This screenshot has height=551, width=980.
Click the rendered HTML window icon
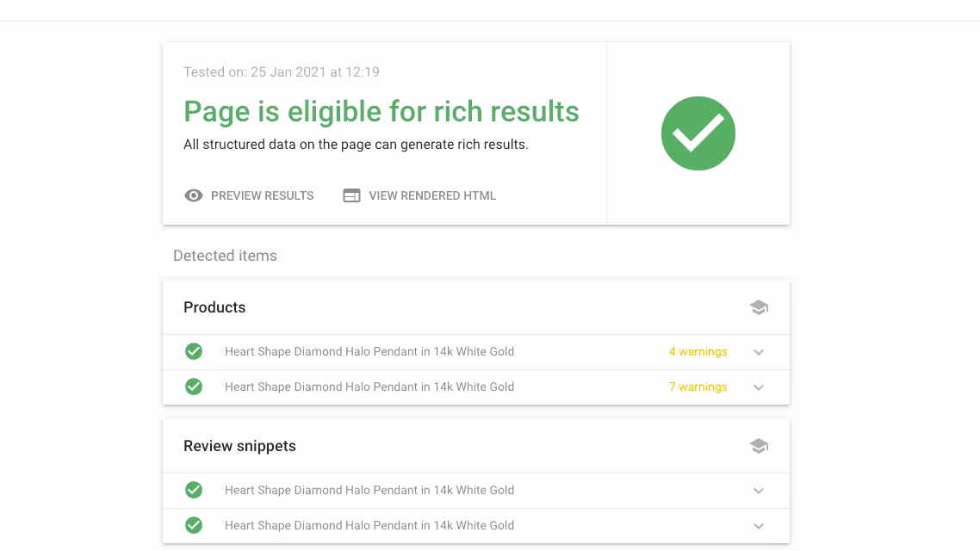(352, 195)
